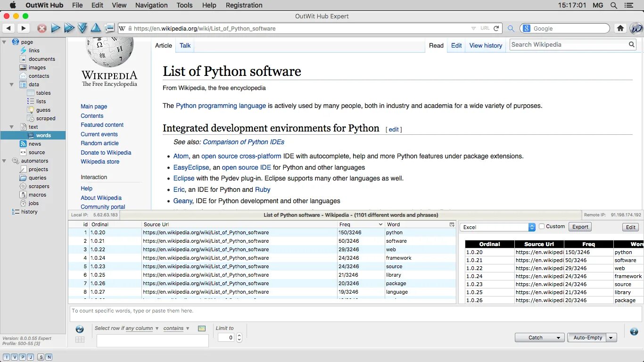
Task: Click the Auto-Empty button
Action: pyautogui.click(x=587, y=337)
